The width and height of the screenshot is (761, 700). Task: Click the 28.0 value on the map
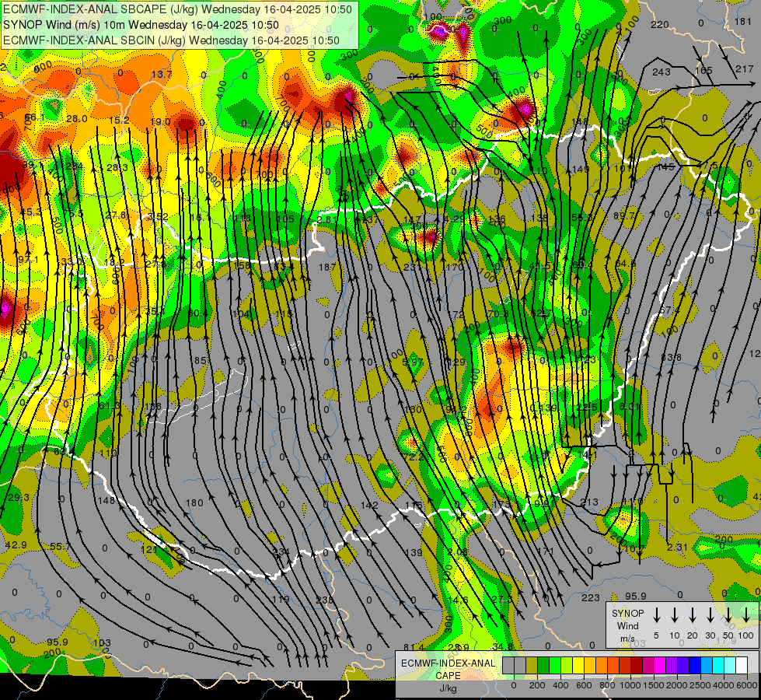pos(77,119)
